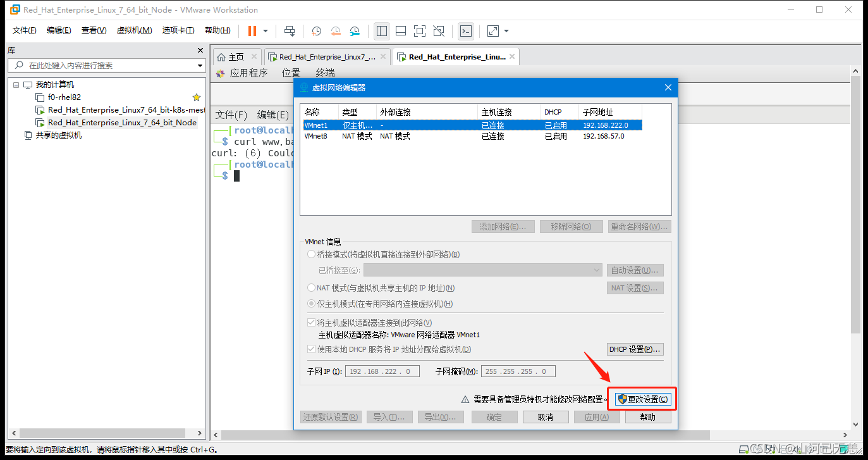This screenshot has width=868, height=460.
Task: Click the 确定 button
Action: [494, 417]
